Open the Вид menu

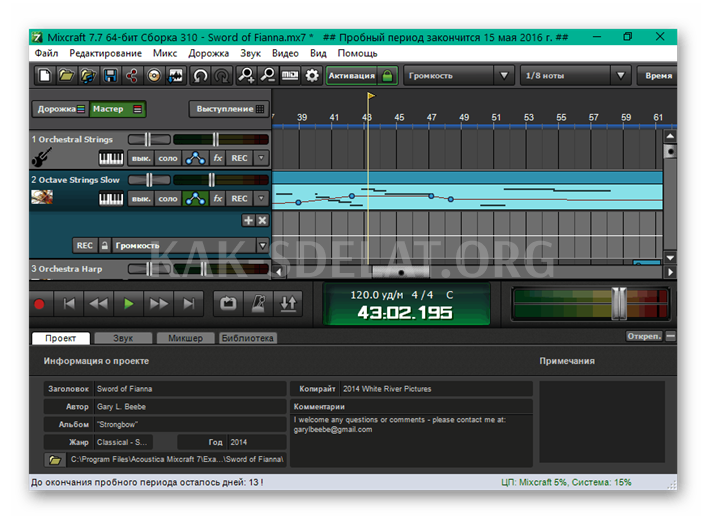pos(318,53)
